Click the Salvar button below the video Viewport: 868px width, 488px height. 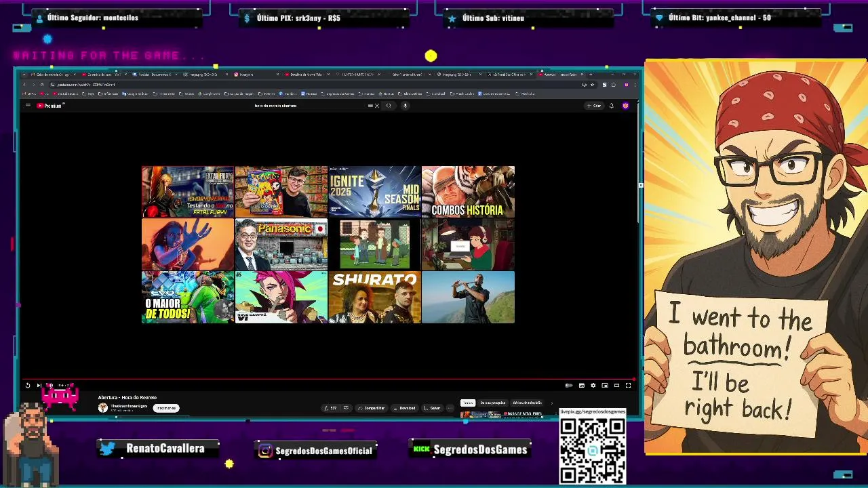(x=432, y=408)
